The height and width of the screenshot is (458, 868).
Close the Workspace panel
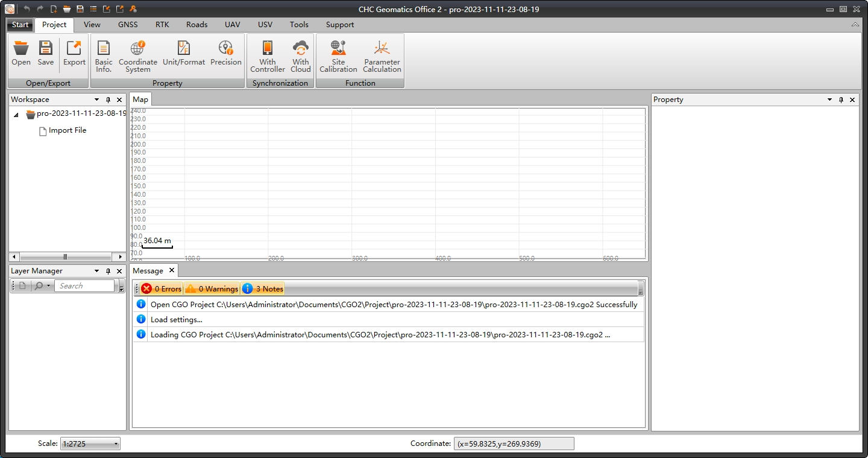click(x=119, y=100)
